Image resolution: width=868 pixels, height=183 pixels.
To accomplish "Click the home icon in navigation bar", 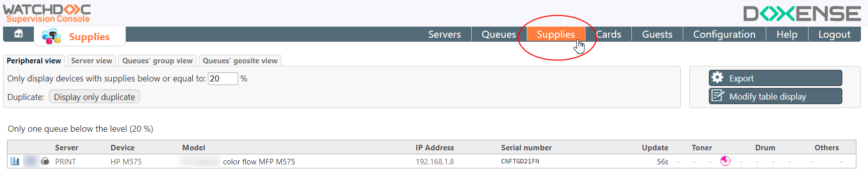I will (19, 34).
